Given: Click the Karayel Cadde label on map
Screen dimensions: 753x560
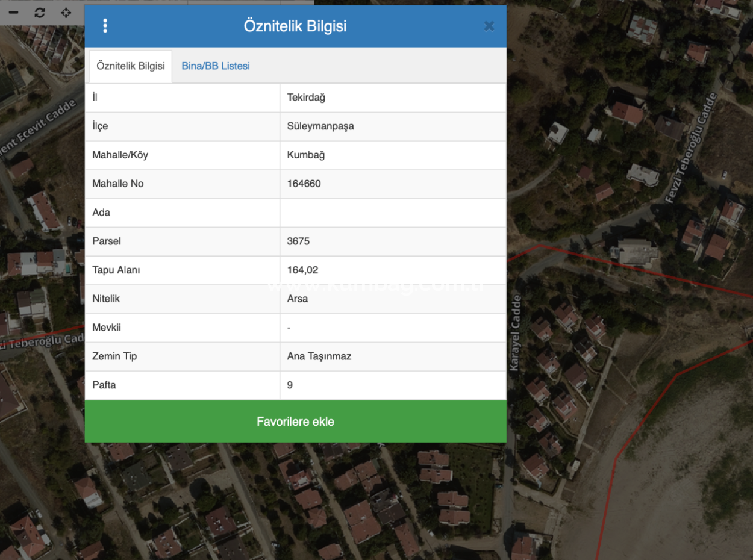Looking at the screenshot, I should point(516,332).
